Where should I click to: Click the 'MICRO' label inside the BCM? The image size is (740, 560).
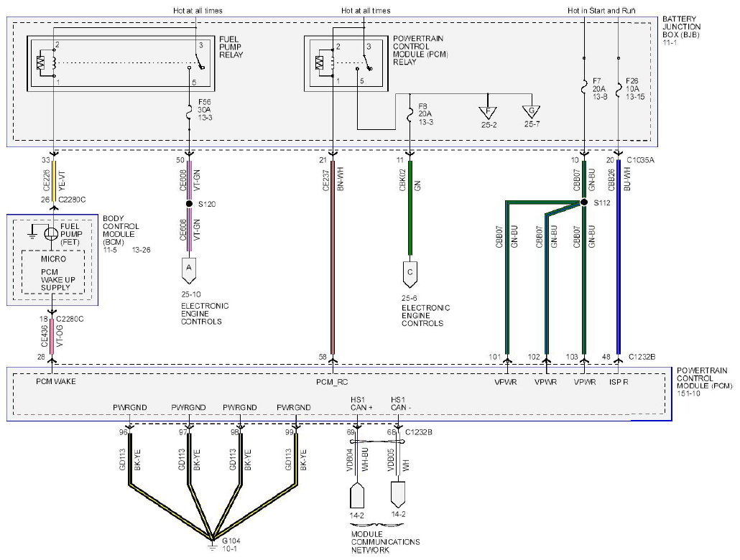(x=54, y=258)
